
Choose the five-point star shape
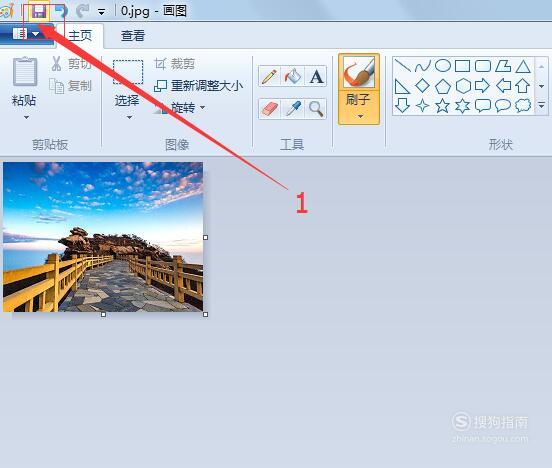point(442,106)
